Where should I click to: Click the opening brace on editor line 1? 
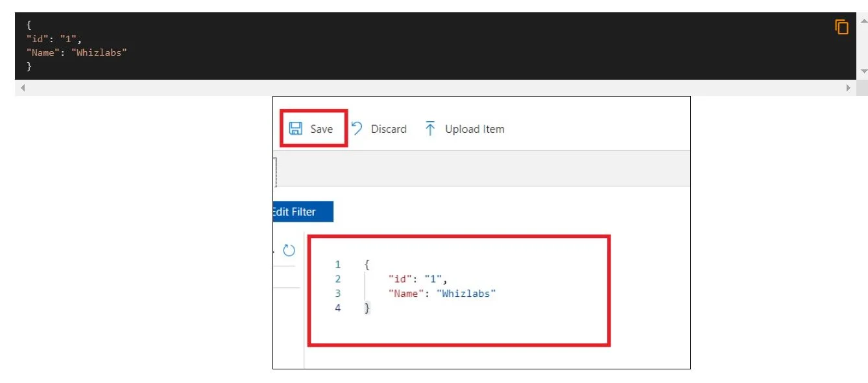pos(367,264)
